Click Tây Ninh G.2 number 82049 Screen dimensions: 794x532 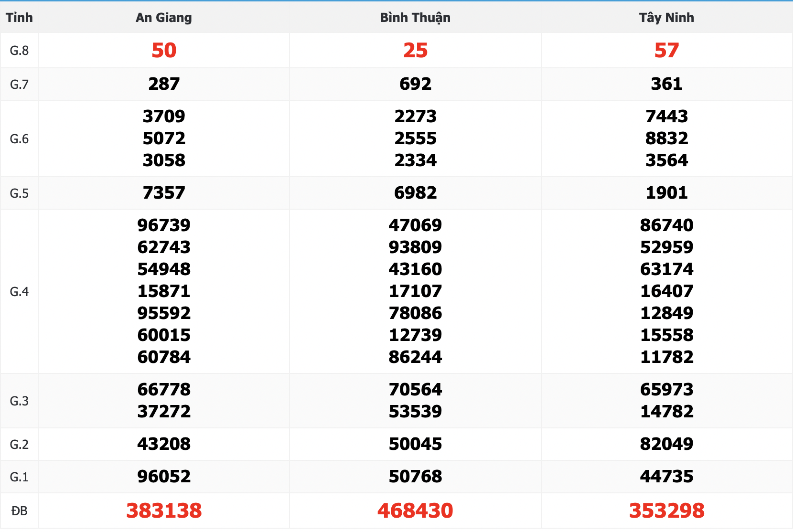click(666, 444)
